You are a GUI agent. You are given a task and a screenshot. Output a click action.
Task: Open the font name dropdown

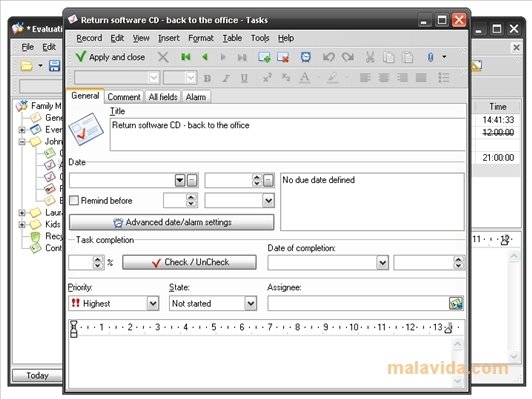point(154,78)
